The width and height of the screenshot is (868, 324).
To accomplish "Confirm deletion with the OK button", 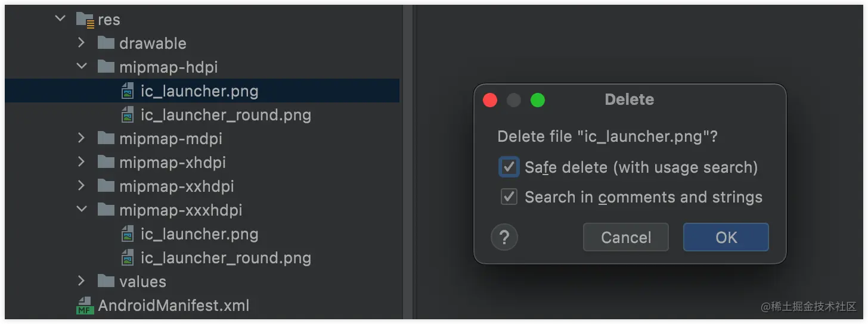I will point(726,237).
